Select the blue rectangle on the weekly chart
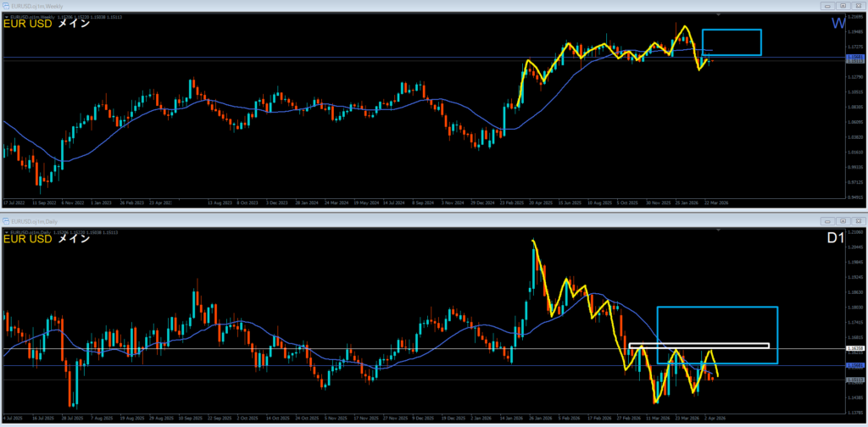 (x=732, y=30)
